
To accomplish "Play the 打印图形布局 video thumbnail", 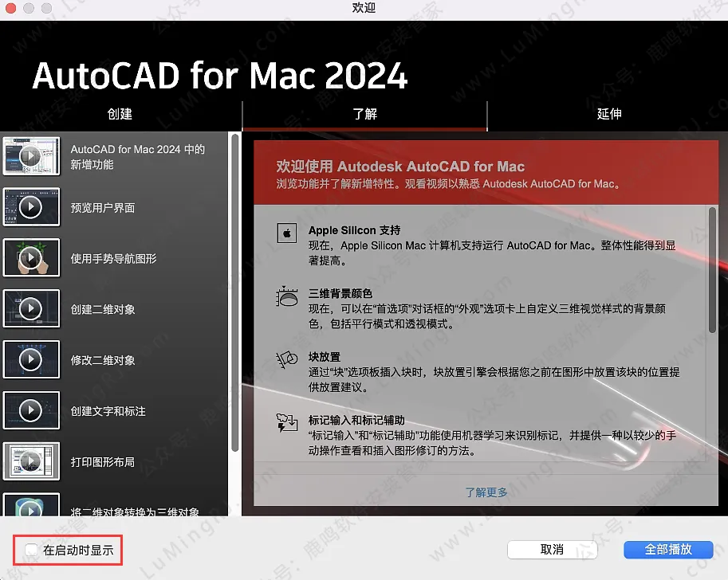I will (x=31, y=461).
